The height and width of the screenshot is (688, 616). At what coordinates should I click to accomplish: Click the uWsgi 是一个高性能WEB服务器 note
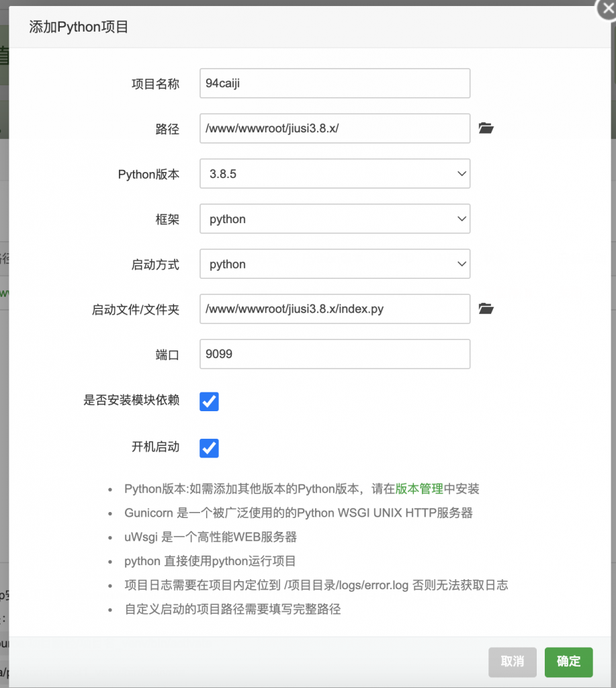click(211, 537)
